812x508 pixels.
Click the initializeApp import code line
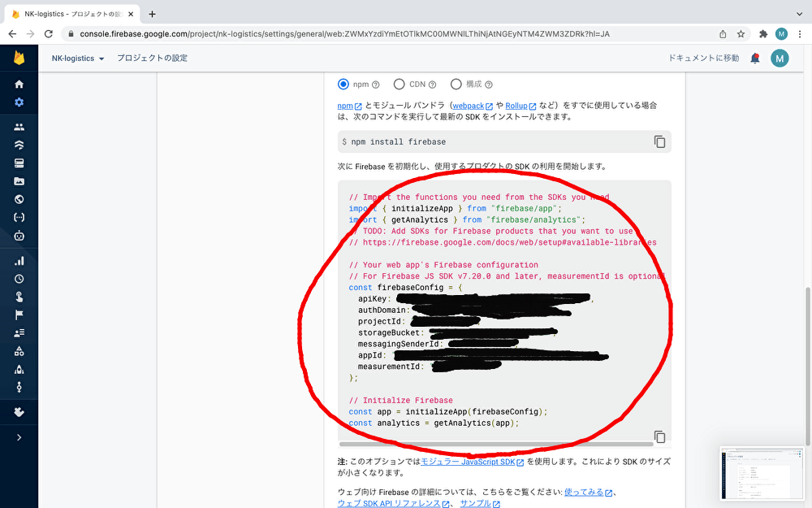click(x=456, y=208)
